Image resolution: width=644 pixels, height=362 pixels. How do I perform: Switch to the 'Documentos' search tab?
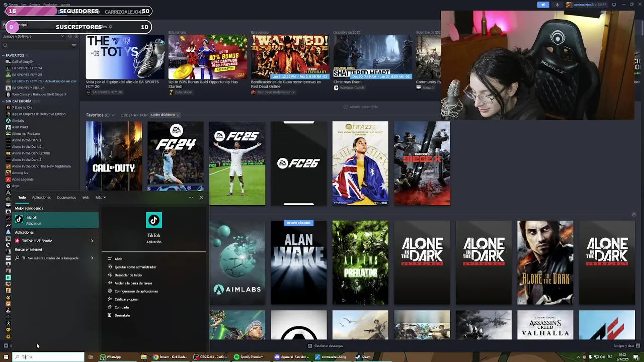click(x=66, y=198)
